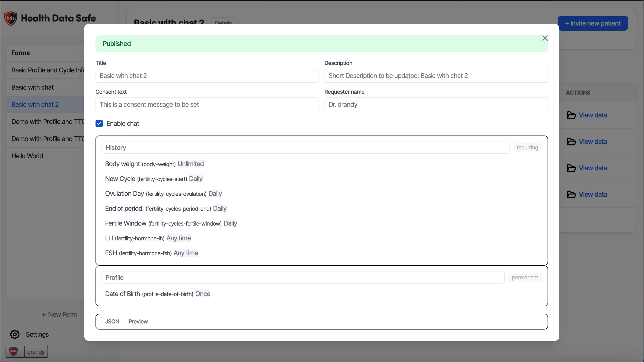This screenshot has height=362, width=644.
Task: Open the Settings gear icon
Action: 15,334
